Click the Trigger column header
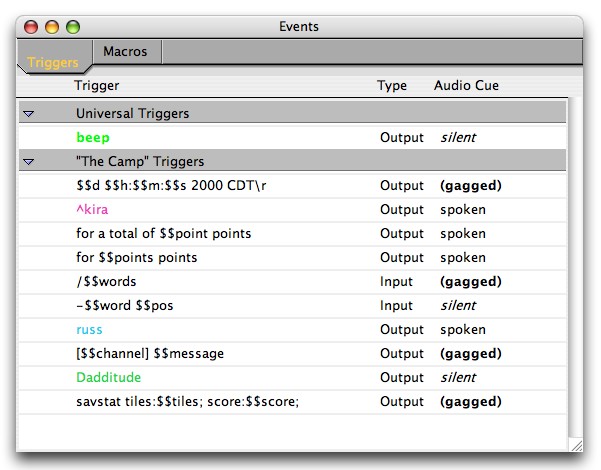 [96, 86]
